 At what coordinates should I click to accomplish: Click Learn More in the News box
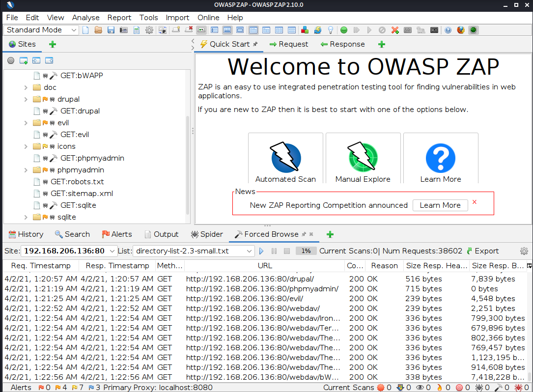point(440,205)
